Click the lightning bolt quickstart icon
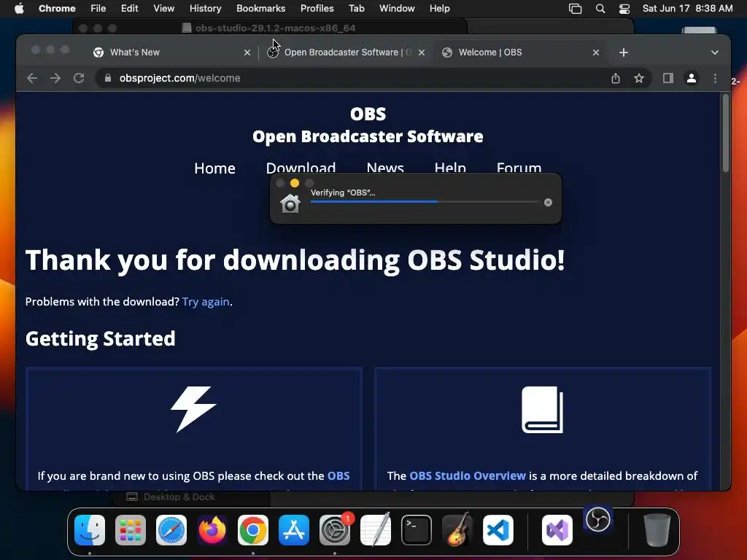 (x=193, y=409)
